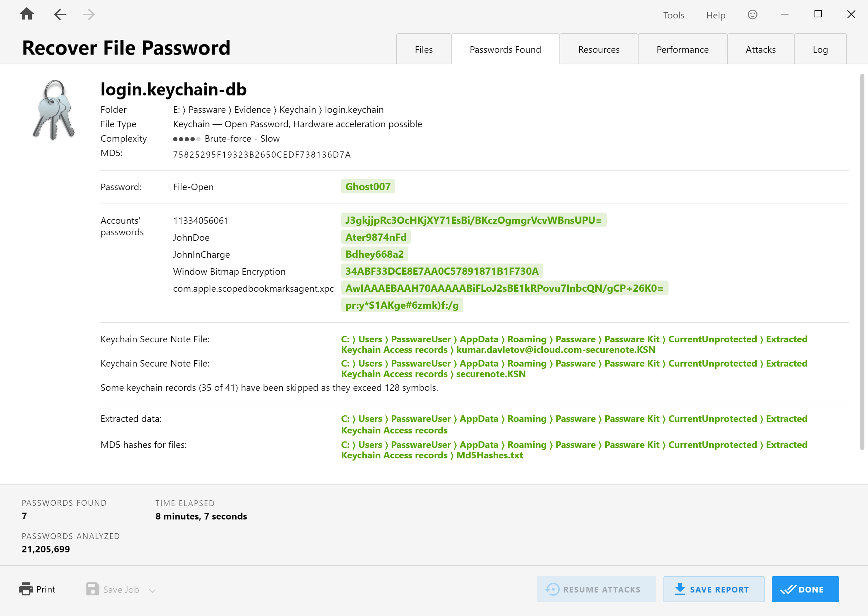Open the Log tab
This screenshot has height=616, width=868.
820,49
